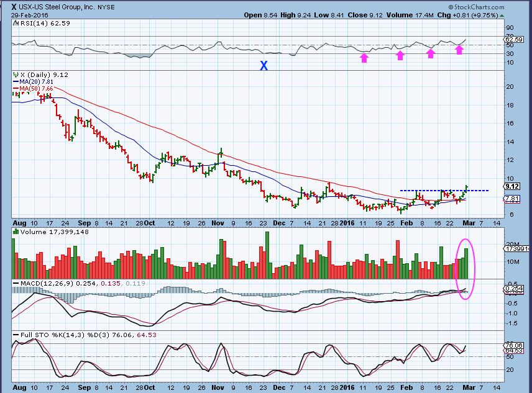Click the 90 level on RSI axis
Screen dimensions: 532x393
[510, 28]
